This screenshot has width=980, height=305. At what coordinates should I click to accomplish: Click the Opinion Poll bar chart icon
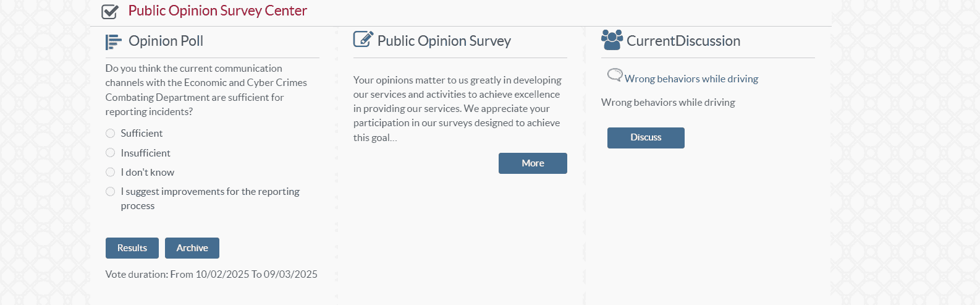[113, 41]
